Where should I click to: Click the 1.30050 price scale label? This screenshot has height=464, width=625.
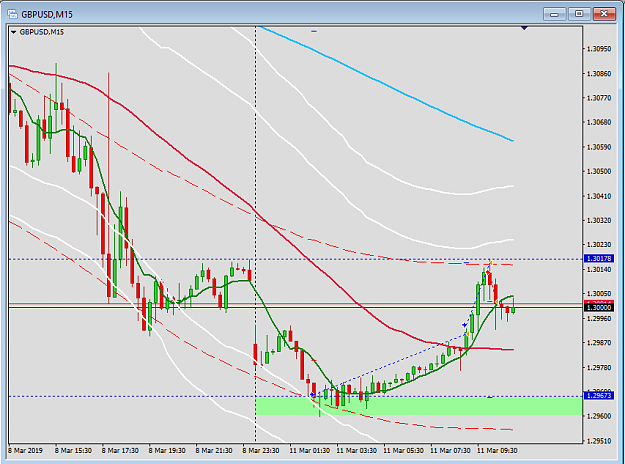(599, 294)
